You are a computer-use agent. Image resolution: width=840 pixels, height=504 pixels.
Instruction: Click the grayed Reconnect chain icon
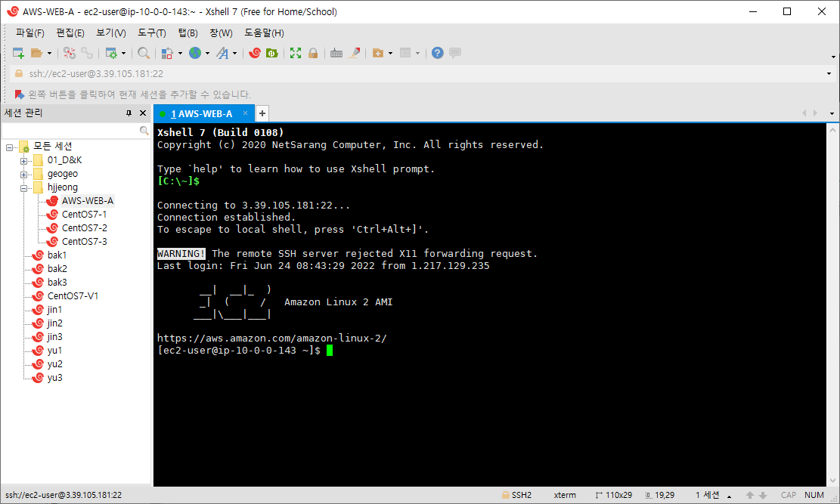coord(87,53)
